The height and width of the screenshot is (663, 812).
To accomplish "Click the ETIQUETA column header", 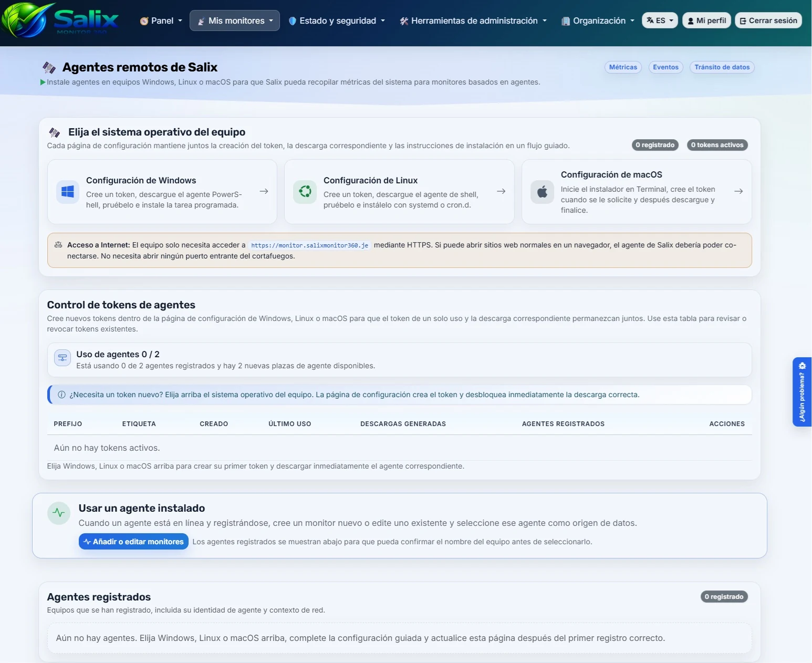I will [x=139, y=424].
